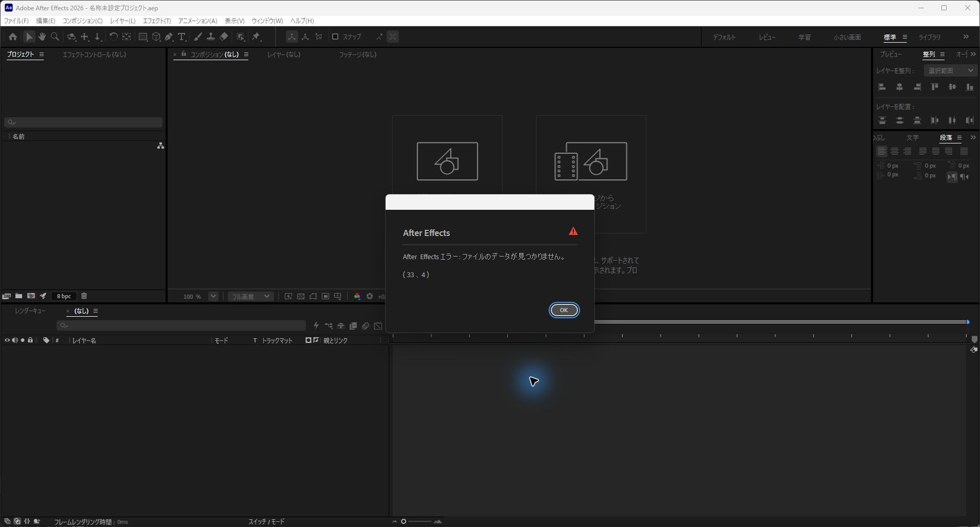Select the Hand tool

(x=42, y=37)
